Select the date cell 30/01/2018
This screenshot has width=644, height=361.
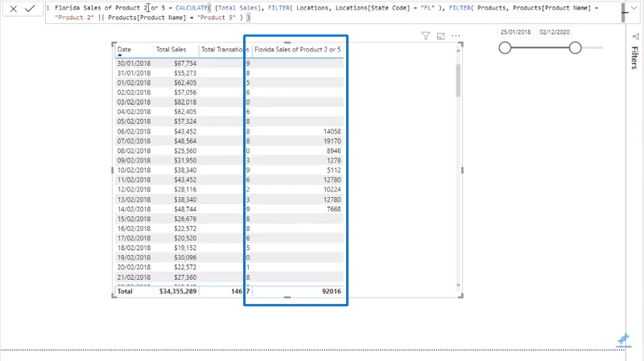134,64
